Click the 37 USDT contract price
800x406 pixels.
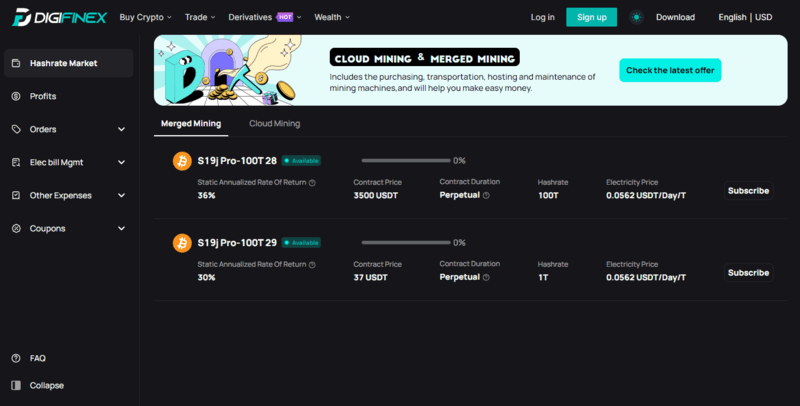tap(370, 277)
